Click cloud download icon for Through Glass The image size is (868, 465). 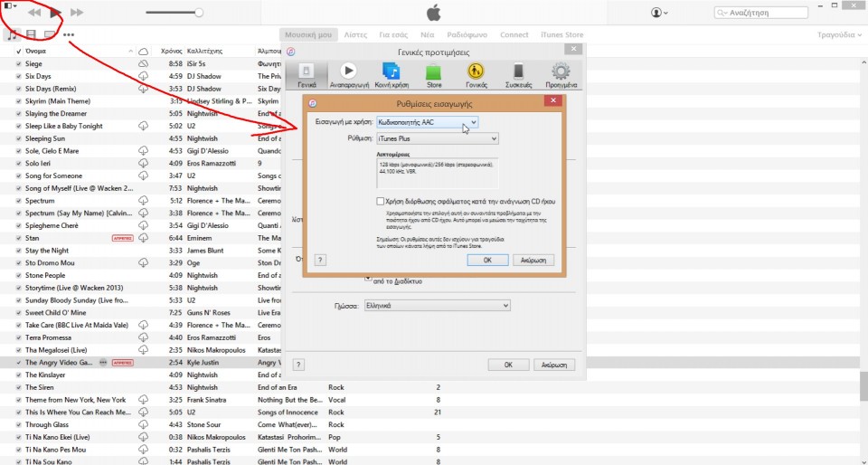(144, 424)
